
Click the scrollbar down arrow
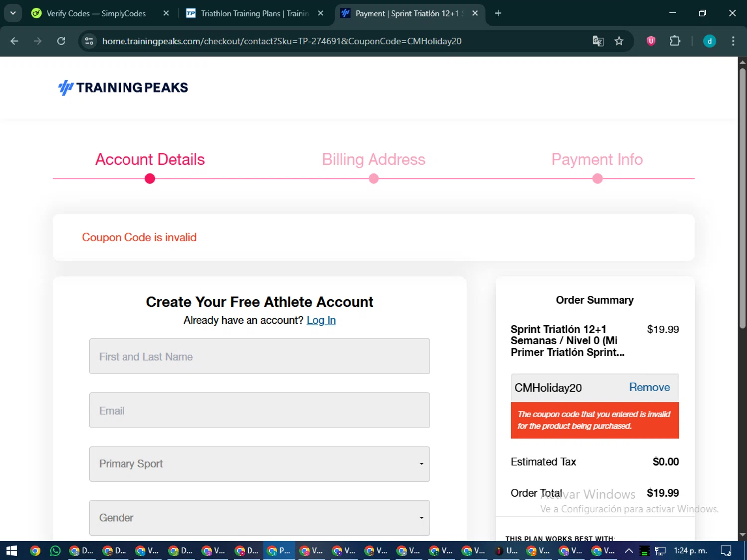point(742,535)
